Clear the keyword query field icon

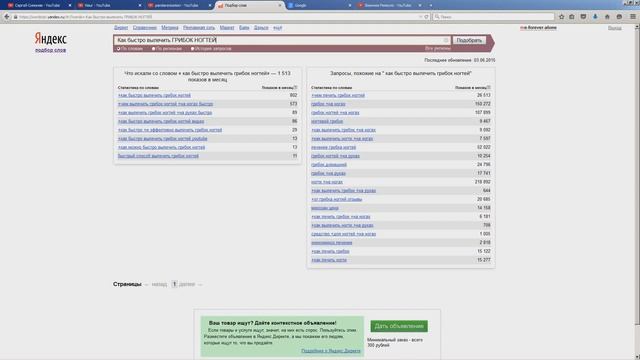(x=446, y=40)
